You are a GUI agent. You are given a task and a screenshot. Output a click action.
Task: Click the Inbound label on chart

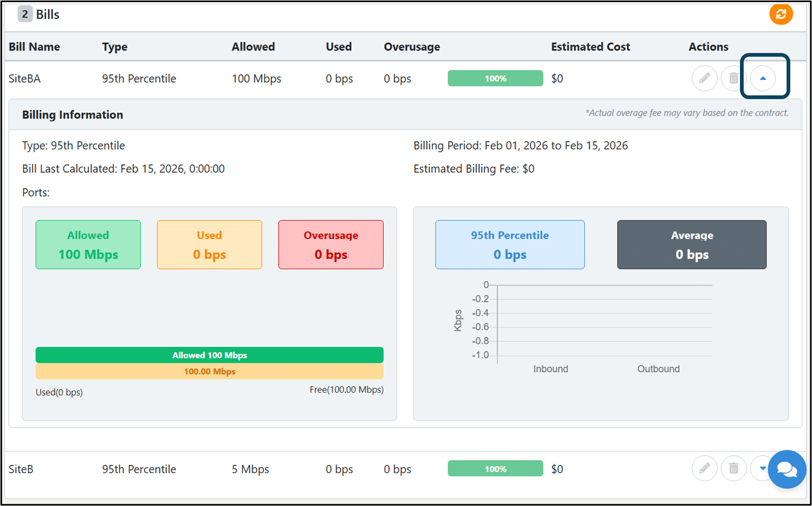[x=550, y=369]
